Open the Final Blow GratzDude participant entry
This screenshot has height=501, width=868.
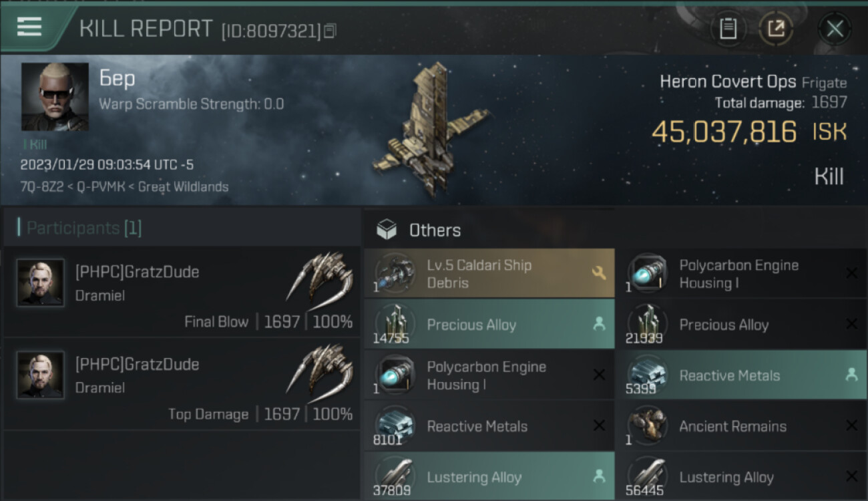point(182,292)
